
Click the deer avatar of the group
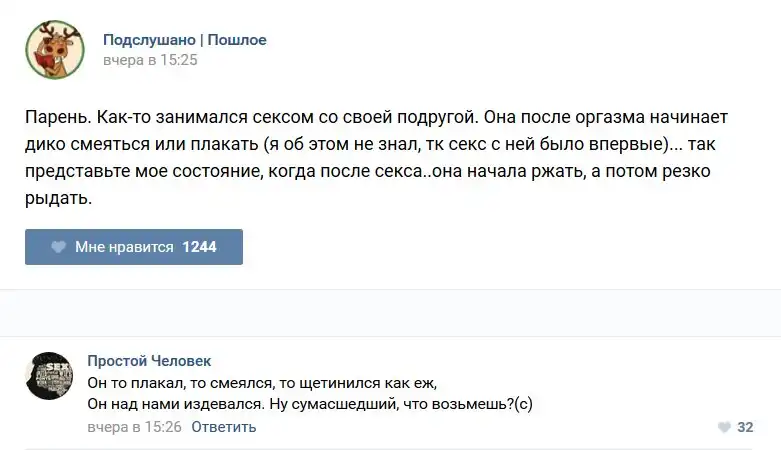54,49
